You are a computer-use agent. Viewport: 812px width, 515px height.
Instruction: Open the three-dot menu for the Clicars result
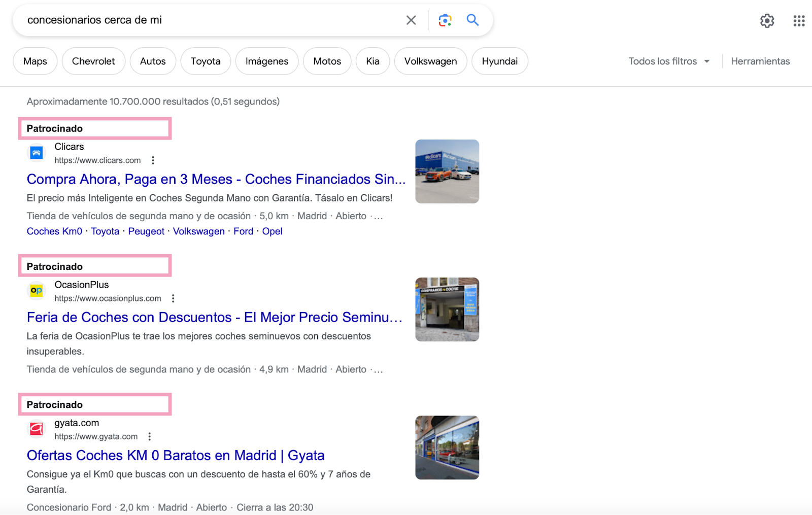pos(153,160)
